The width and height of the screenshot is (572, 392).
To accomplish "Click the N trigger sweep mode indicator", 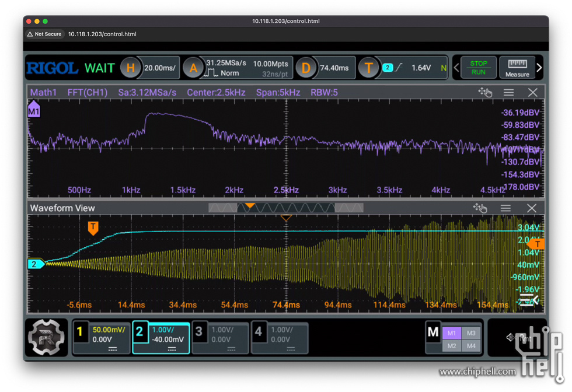I will pyautogui.click(x=444, y=68).
